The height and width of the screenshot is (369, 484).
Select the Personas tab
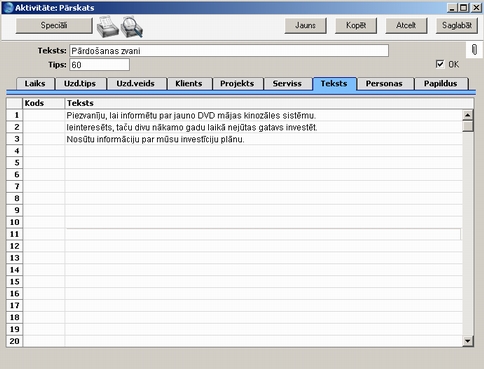point(384,83)
